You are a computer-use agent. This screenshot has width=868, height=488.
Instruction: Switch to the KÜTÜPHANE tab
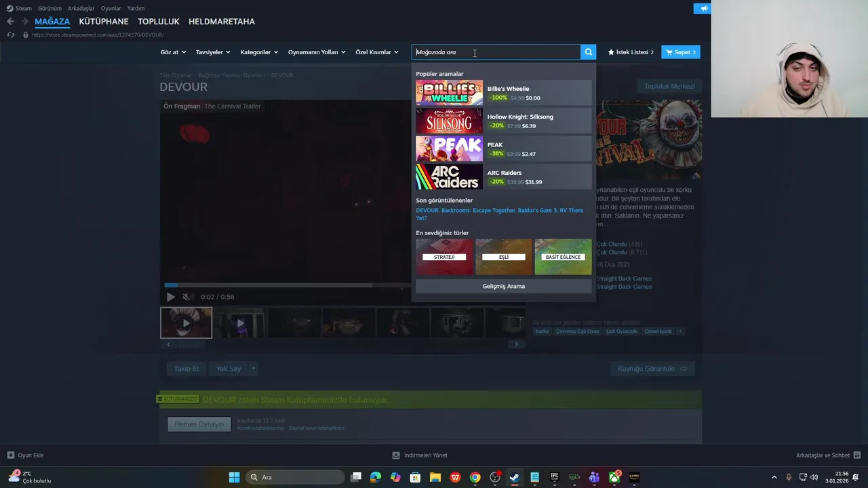pos(104,22)
